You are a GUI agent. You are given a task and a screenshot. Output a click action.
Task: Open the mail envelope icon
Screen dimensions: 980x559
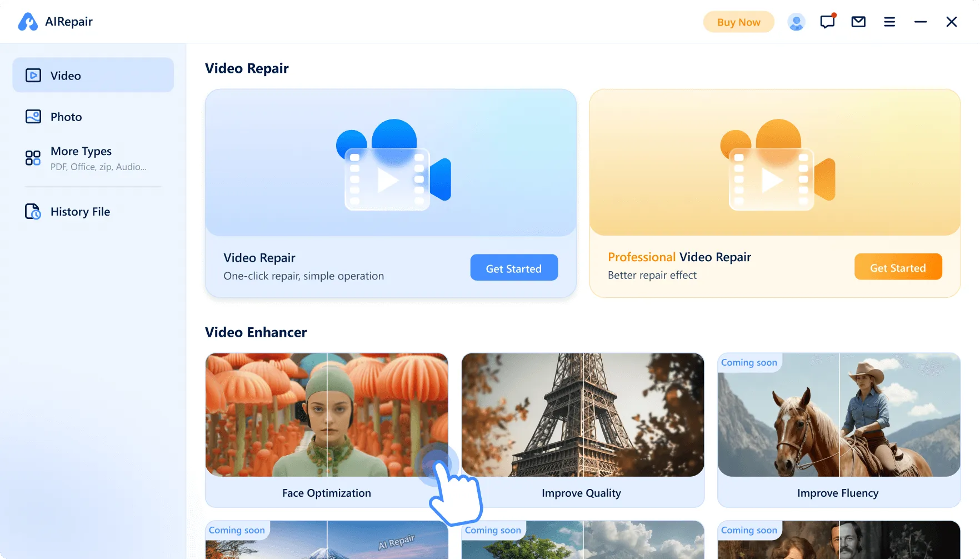[x=858, y=22]
